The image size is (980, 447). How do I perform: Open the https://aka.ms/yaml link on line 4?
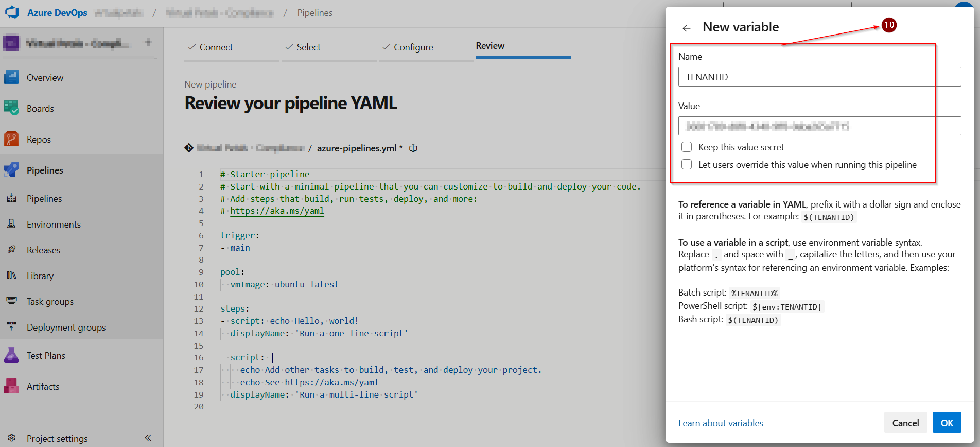click(277, 211)
